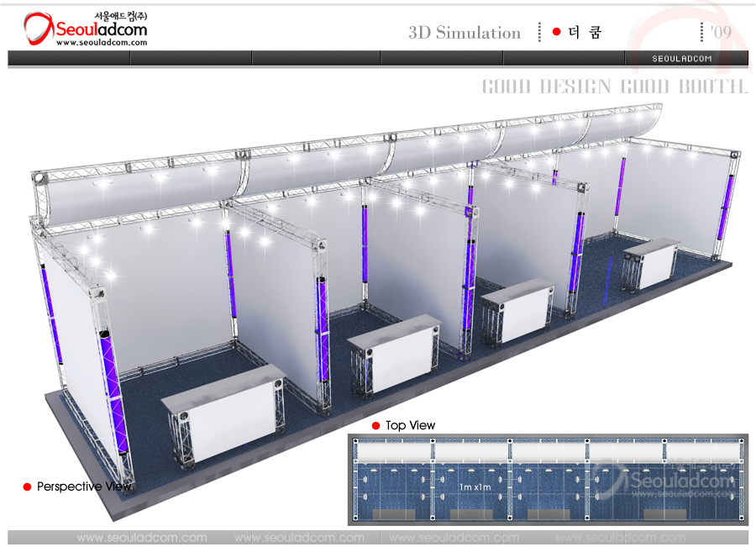Open the leftmost footer www.seouladcom.com link
This screenshot has height=547, width=756.
pos(141,538)
